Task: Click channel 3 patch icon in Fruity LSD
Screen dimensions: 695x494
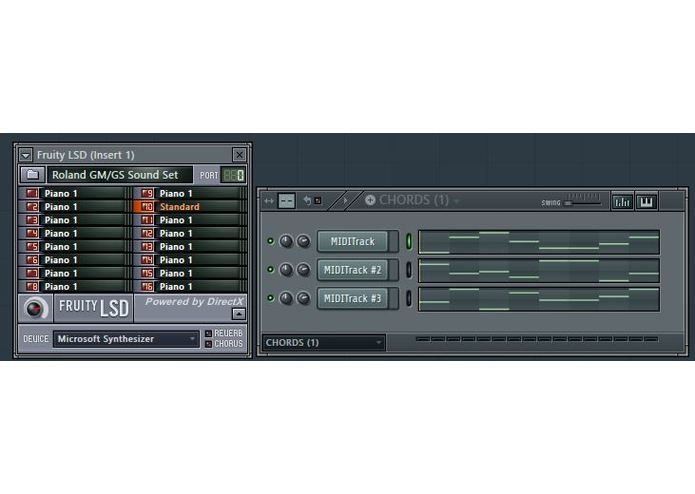Action: (32, 220)
